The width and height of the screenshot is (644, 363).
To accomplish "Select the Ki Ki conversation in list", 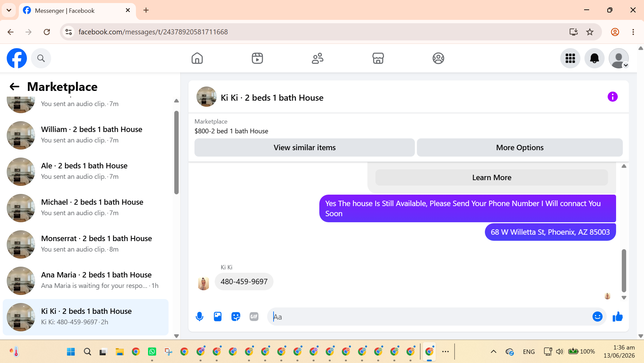I will pos(85,317).
